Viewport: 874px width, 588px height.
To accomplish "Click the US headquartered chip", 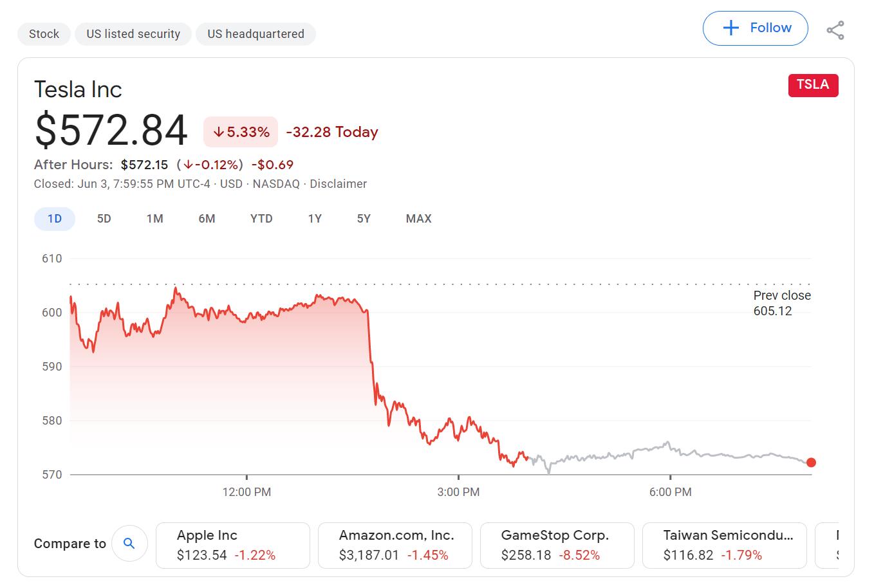I will pyautogui.click(x=256, y=34).
